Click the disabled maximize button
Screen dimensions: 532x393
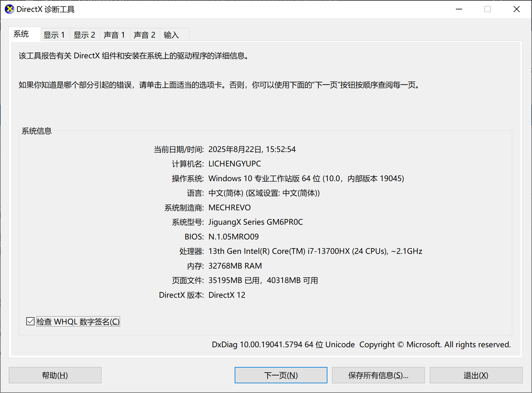tap(488, 9)
